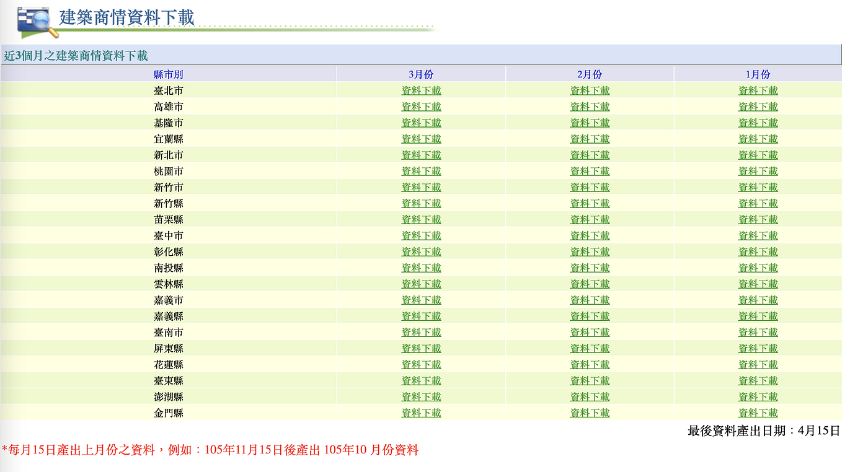The width and height of the screenshot is (868, 472).
Task: Download 金門縣 data for 2月份
Action: [590, 413]
